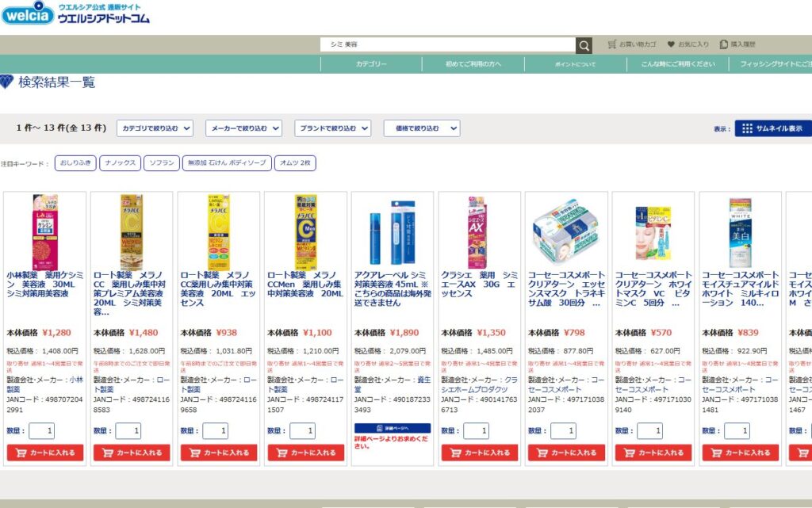Viewport: 812px width, 508px height.
Task: Click in the search field containing シミ 美容
Action: tap(448, 44)
